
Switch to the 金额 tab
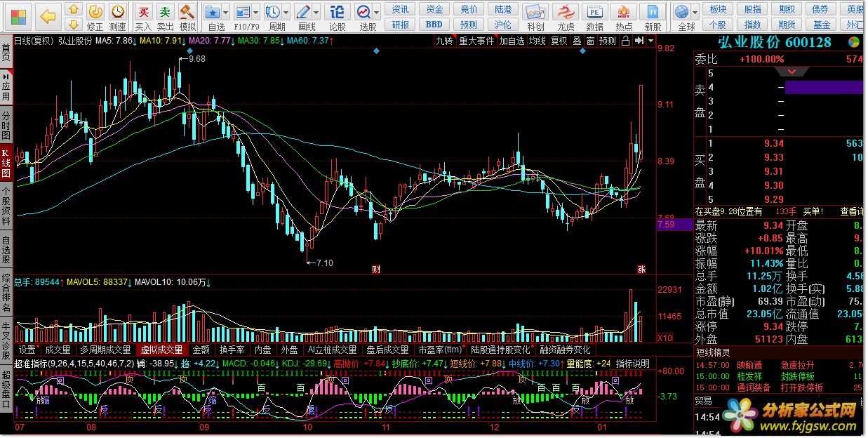(x=201, y=350)
